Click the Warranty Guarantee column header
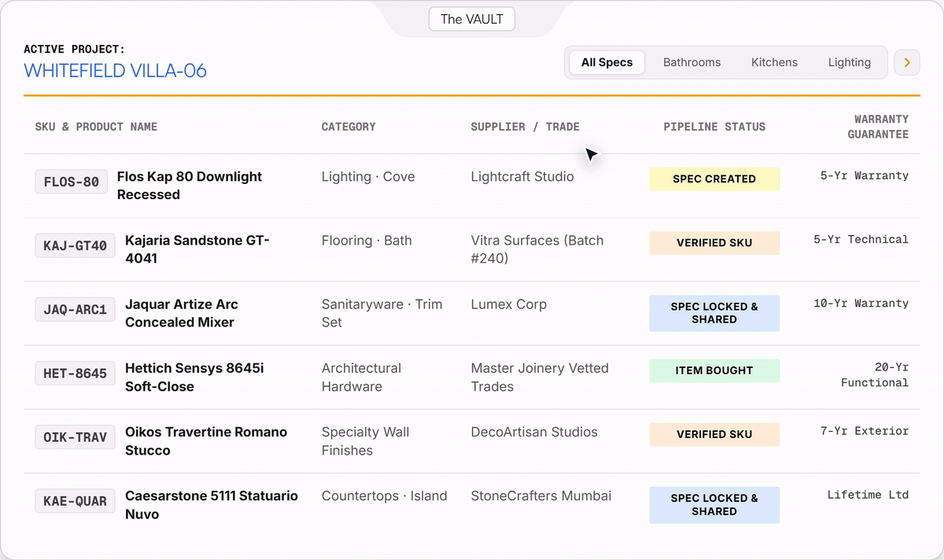 [x=878, y=127]
